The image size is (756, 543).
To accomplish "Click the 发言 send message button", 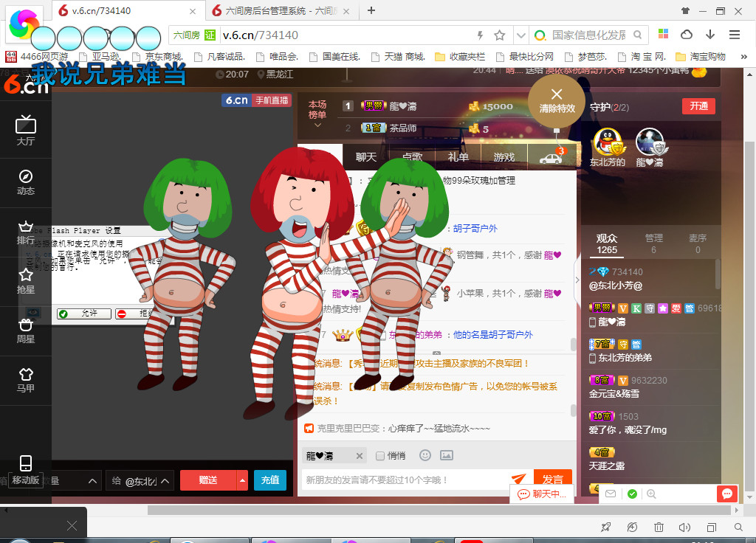I will coord(553,477).
